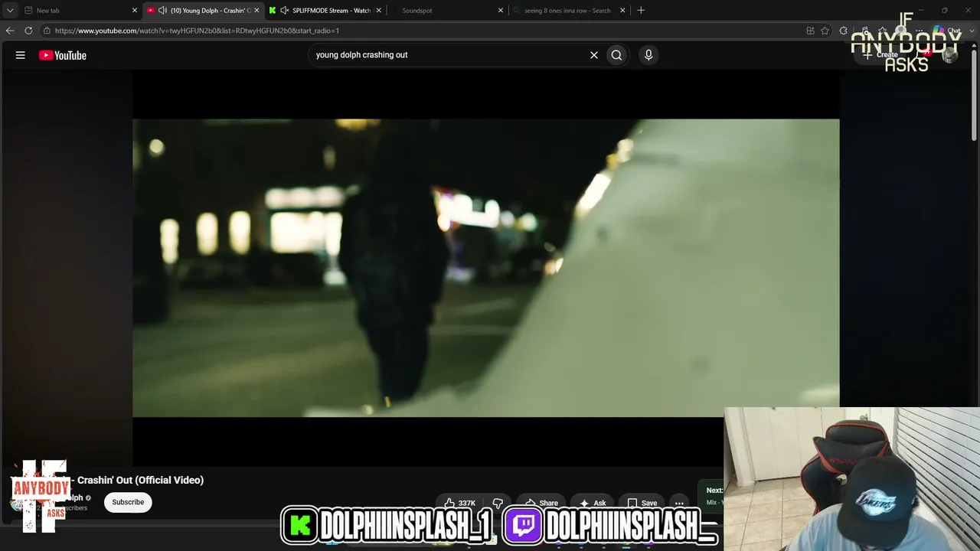Open the tab list dropdown arrow
Image resolution: width=980 pixels, height=551 pixels.
coord(10,11)
